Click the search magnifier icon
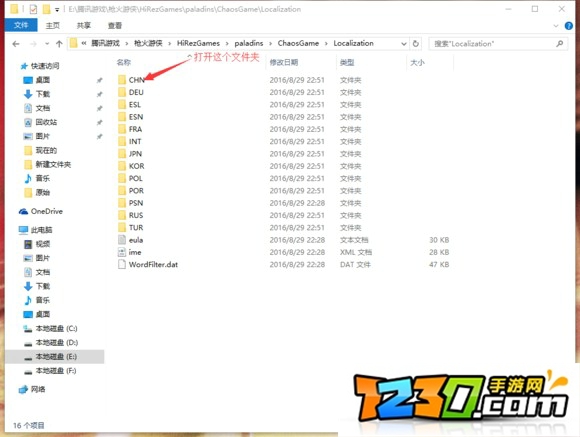This screenshot has height=437, width=580. [x=559, y=44]
